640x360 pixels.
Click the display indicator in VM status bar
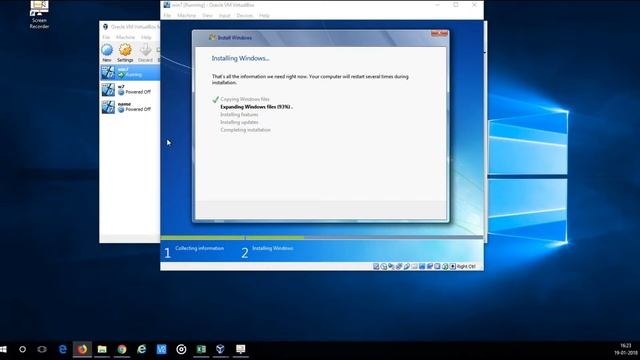pyautogui.click(x=422, y=267)
